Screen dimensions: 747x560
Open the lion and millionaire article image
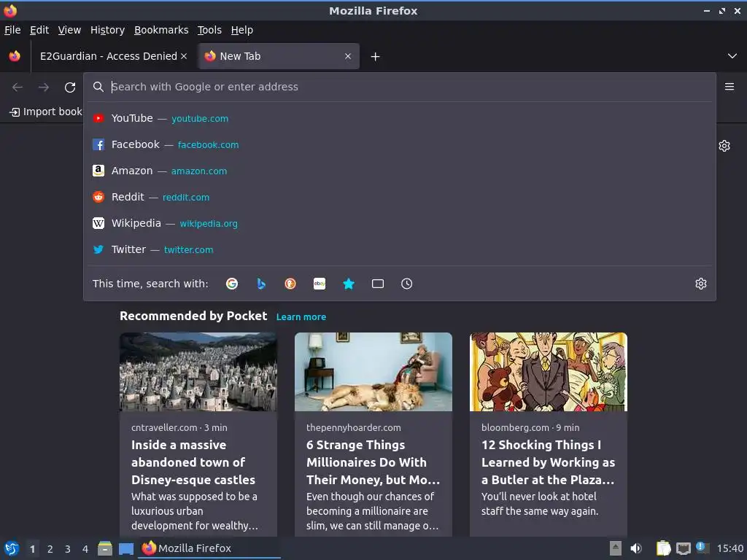tap(373, 371)
